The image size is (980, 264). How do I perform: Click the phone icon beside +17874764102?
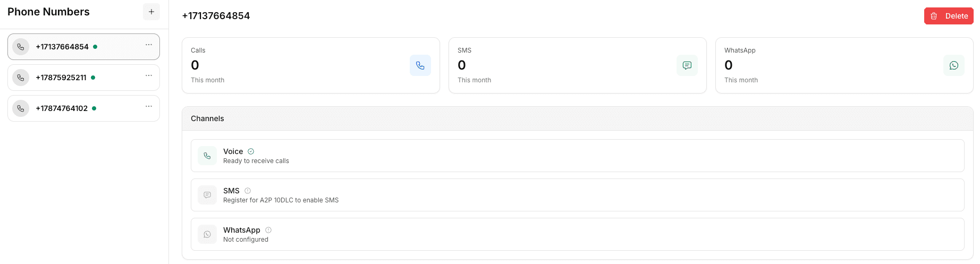21,108
